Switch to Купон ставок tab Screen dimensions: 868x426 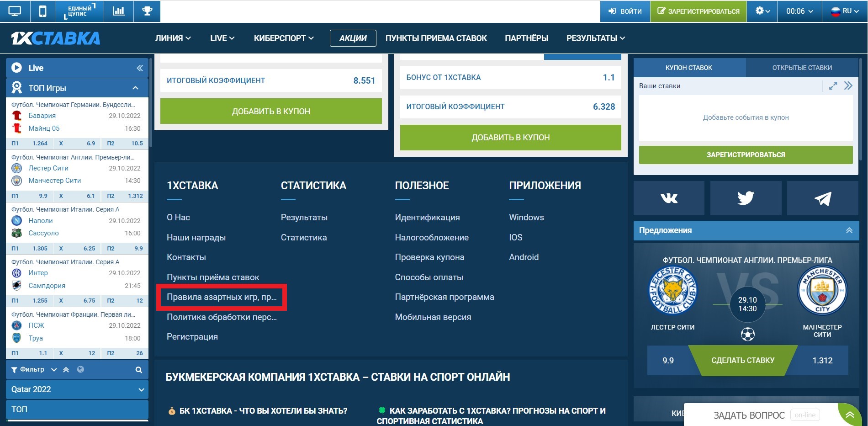tap(689, 68)
